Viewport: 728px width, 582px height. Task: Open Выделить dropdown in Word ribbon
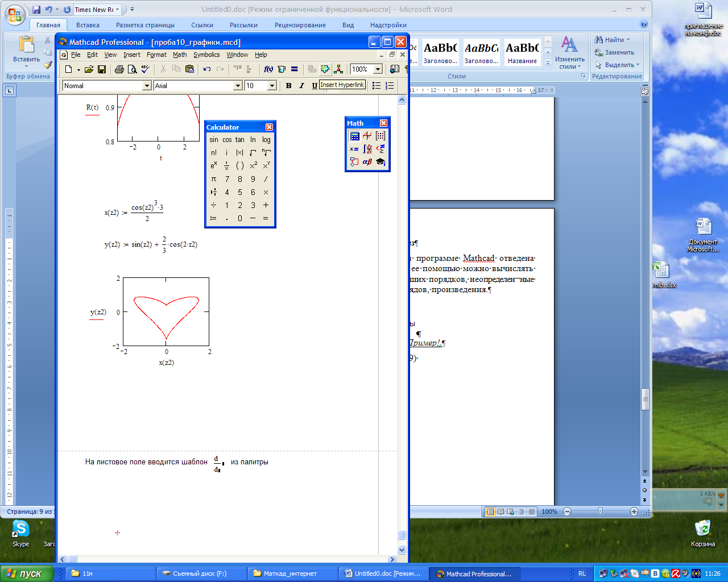[618, 65]
